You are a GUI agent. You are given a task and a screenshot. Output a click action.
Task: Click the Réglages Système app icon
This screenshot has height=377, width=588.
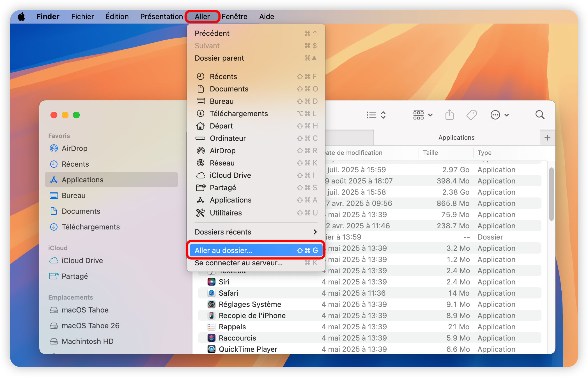tap(211, 304)
